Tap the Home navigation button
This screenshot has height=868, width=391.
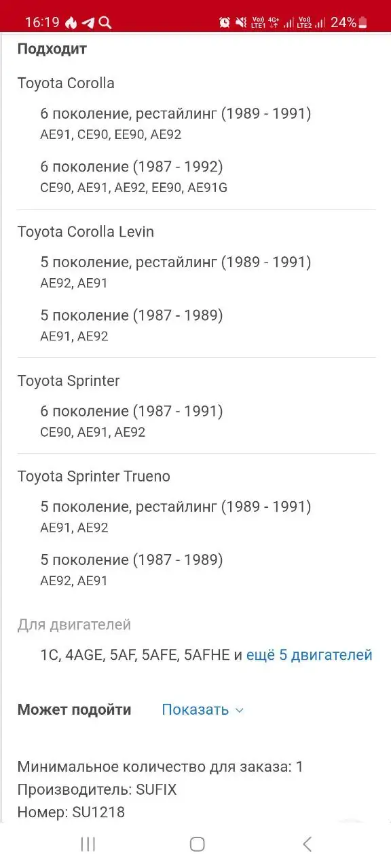coord(196,844)
